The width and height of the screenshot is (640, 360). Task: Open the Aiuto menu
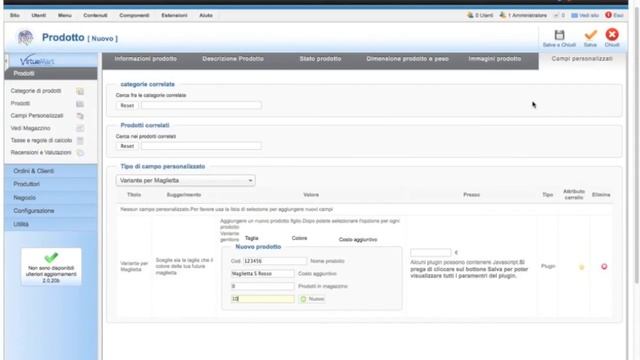tap(206, 15)
